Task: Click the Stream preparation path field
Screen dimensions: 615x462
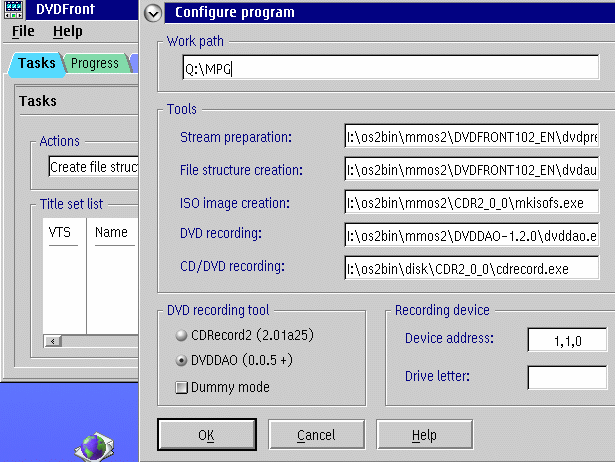Action: click(472, 136)
